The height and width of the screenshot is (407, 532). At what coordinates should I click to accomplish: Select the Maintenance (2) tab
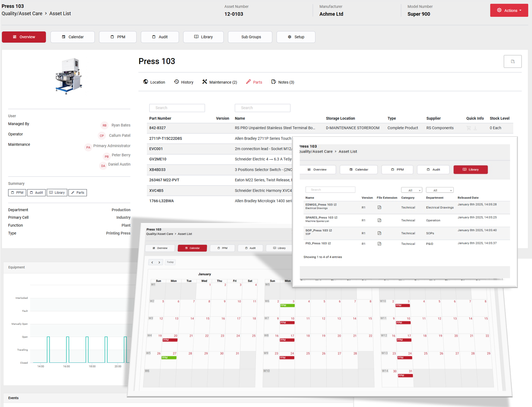click(x=219, y=82)
